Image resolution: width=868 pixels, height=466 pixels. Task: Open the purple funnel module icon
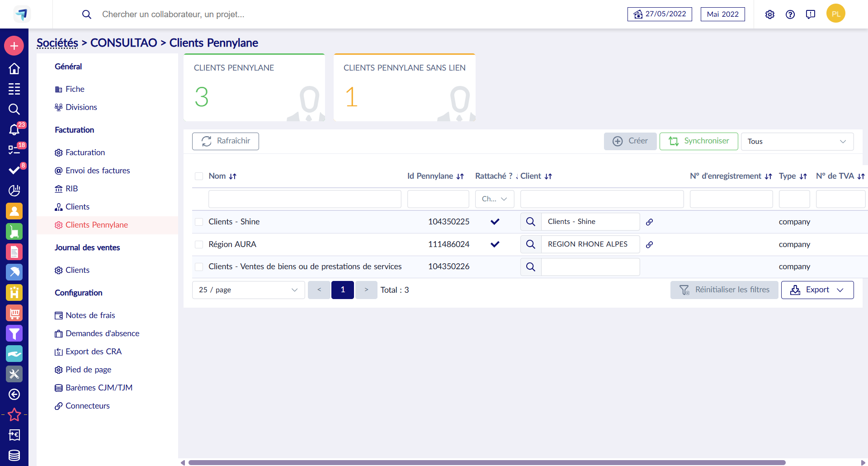tap(14, 333)
